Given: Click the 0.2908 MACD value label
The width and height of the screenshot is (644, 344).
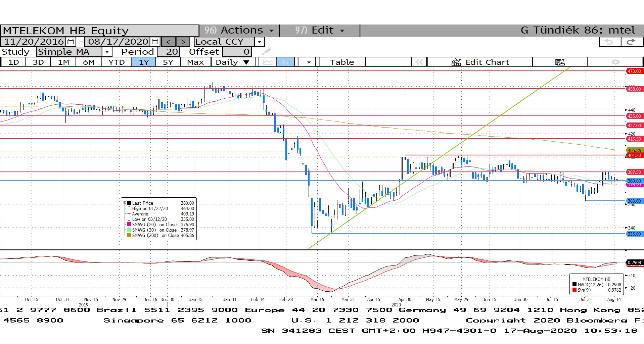Looking at the screenshot, I should tap(634, 262).
